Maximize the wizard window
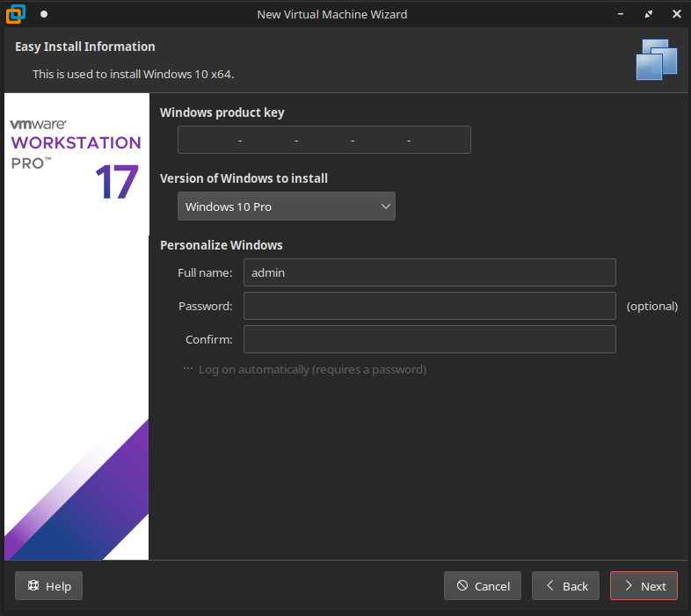The image size is (691, 616). 649,14
